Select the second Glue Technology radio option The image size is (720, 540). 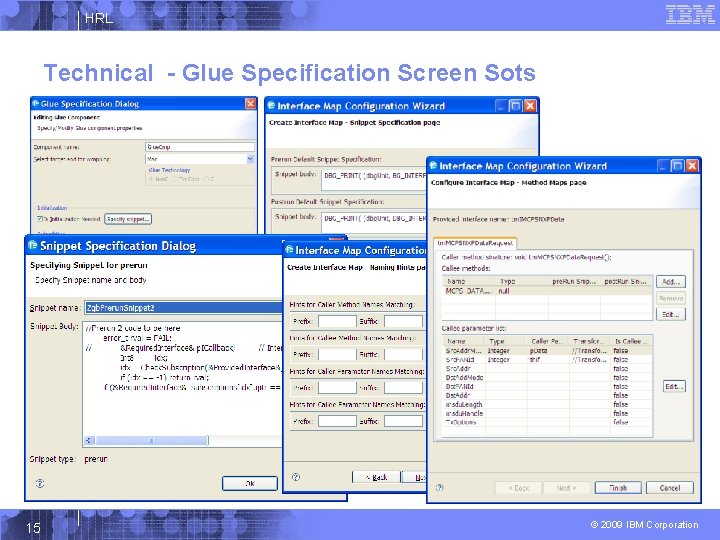click(x=175, y=179)
